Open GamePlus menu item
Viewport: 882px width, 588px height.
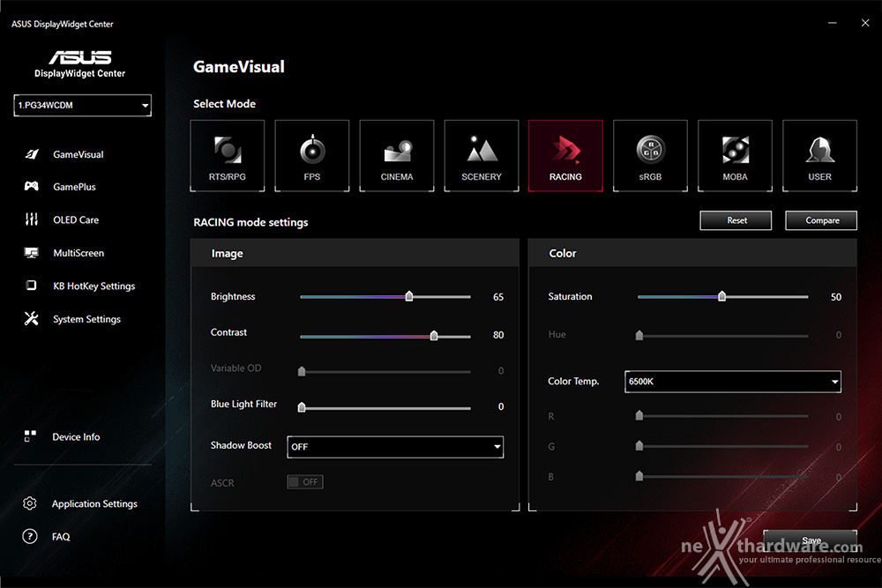(74, 187)
